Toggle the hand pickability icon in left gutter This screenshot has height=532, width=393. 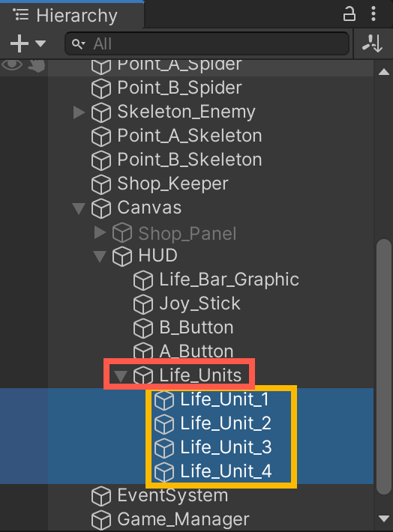pos(36,65)
